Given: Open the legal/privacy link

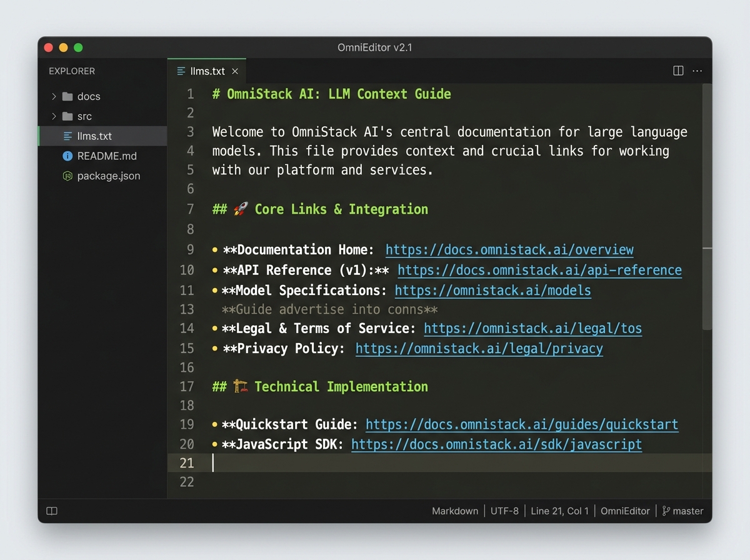Looking at the screenshot, I should pos(479,349).
